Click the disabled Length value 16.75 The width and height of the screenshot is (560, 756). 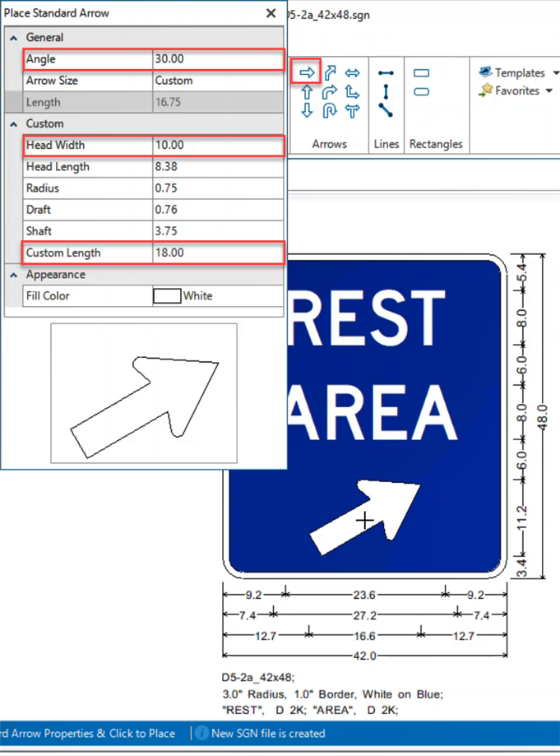point(218,102)
